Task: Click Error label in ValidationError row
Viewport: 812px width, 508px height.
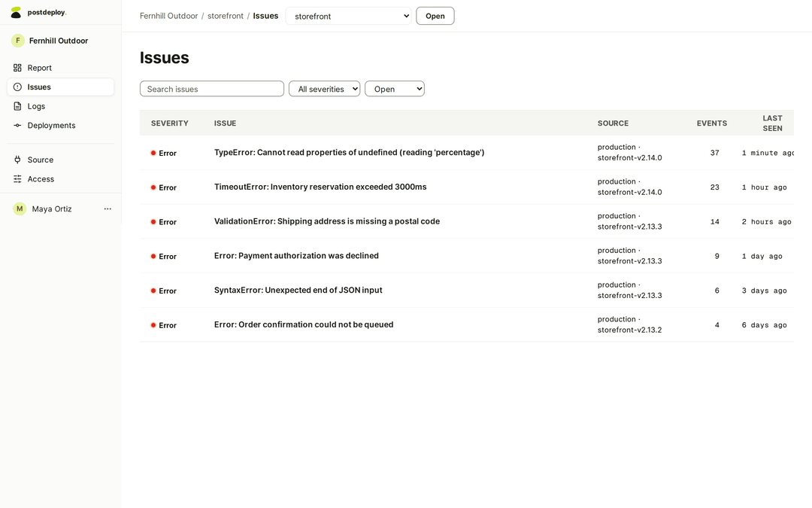Action: coord(168,222)
